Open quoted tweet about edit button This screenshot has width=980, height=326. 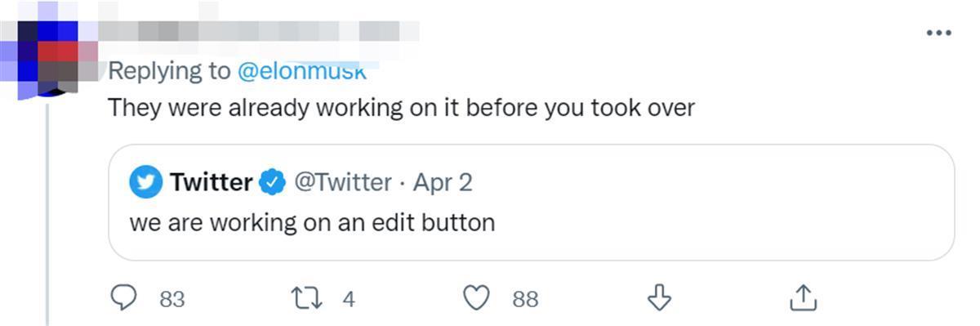(x=532, y=202)
